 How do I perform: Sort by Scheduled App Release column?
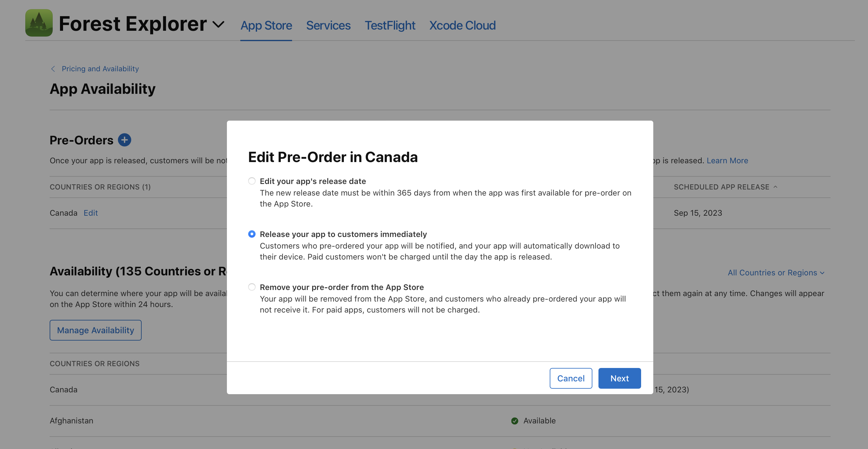pyautogui.click(x=725, y=187)
